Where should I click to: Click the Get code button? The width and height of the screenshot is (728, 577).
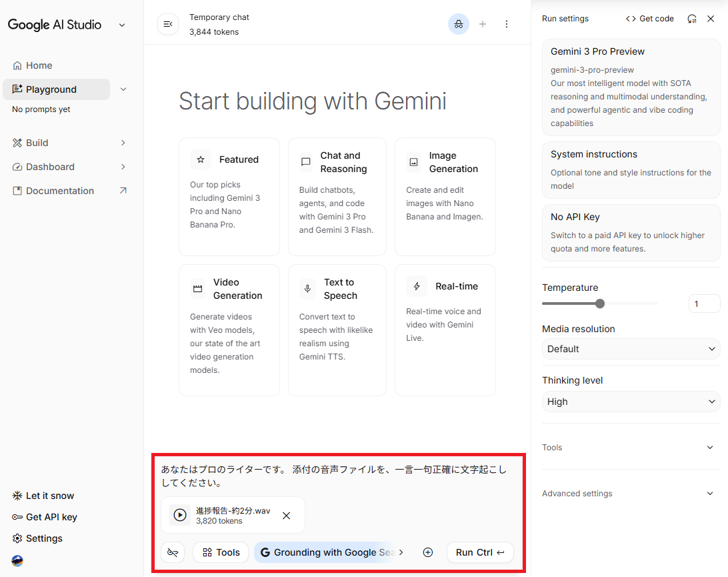(649, 19)
